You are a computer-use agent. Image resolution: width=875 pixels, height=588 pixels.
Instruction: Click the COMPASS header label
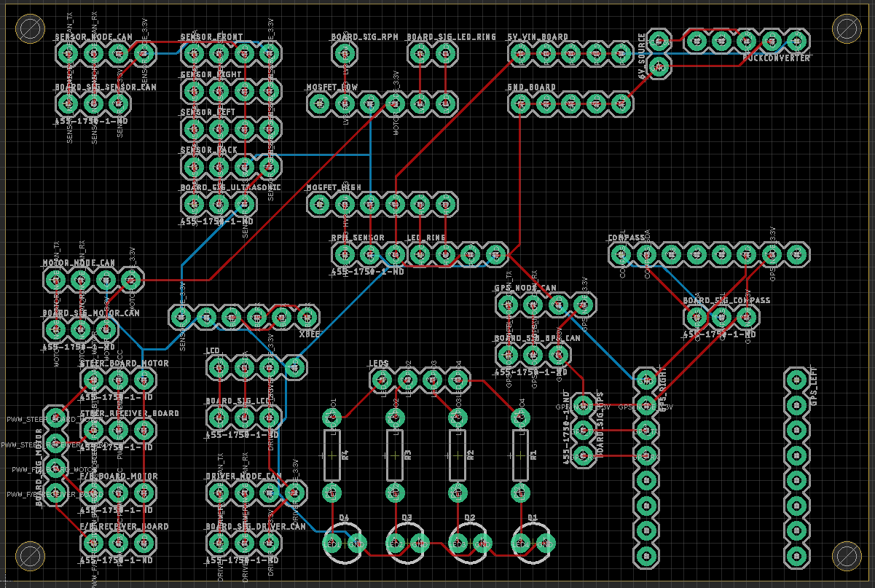coord(626,238)
